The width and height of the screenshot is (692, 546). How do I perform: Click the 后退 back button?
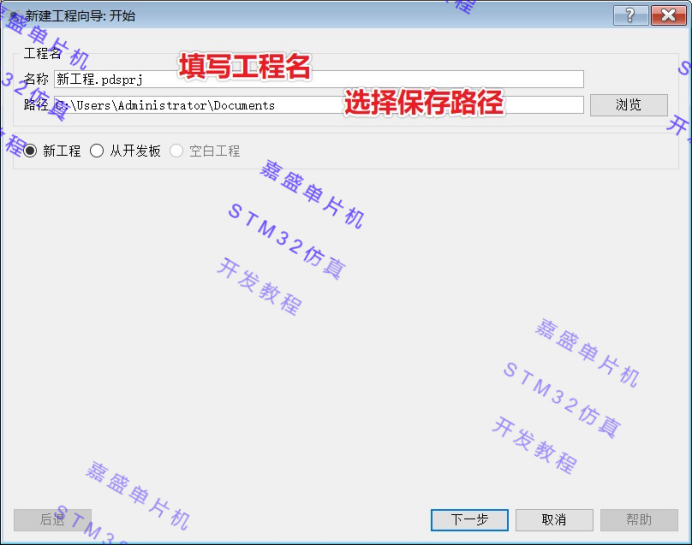[x=53, y=520]
